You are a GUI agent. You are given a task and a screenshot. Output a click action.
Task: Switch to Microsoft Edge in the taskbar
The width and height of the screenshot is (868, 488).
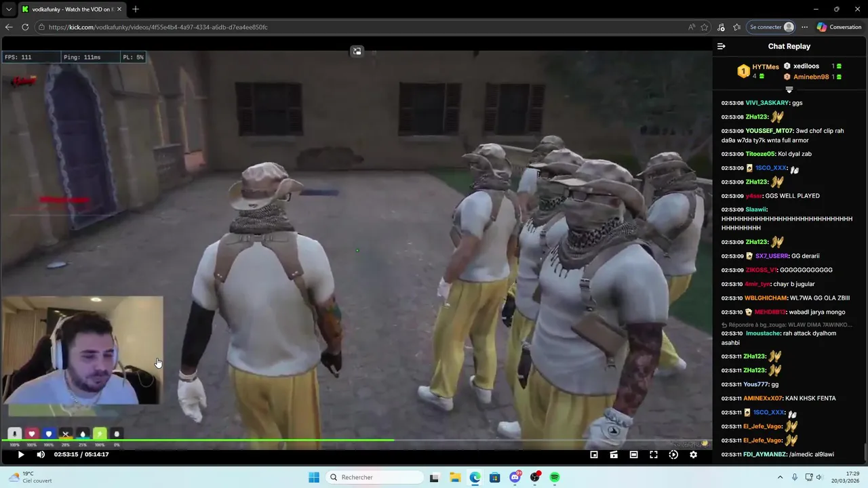point(475,477)
